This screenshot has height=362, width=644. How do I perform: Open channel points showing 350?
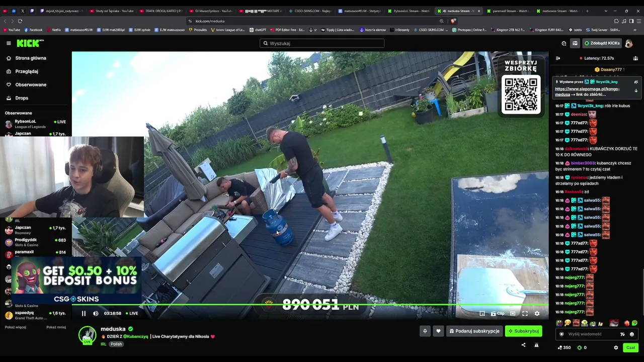click(x=564, y=347)
